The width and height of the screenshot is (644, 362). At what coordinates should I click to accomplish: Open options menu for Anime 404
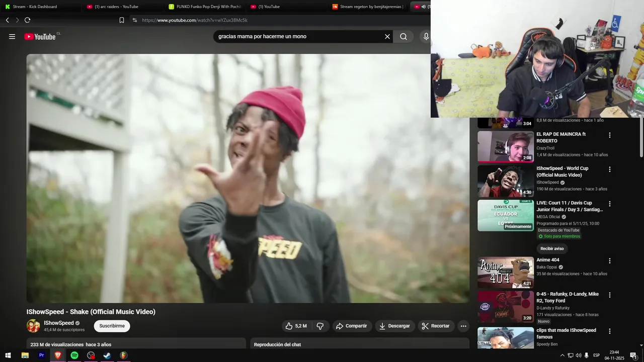[610, 261]
